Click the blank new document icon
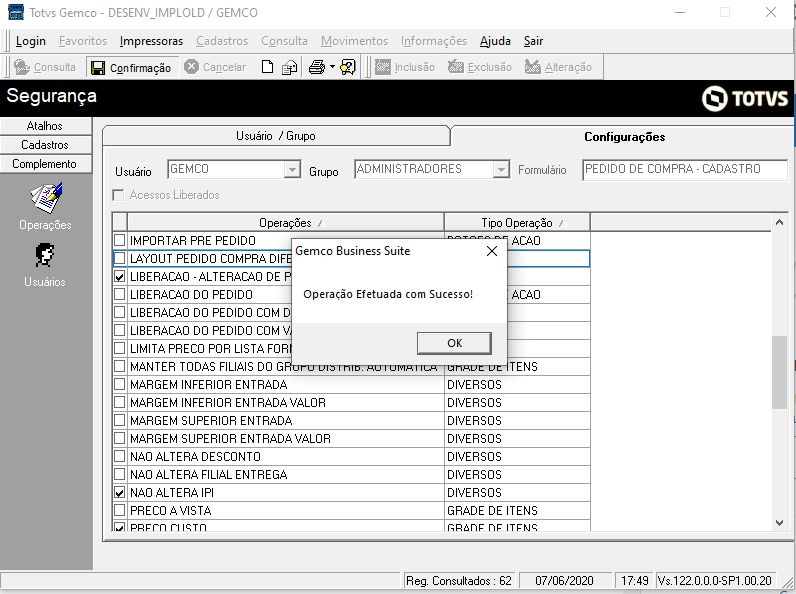 pyautogui.click(x=268, y=67)
